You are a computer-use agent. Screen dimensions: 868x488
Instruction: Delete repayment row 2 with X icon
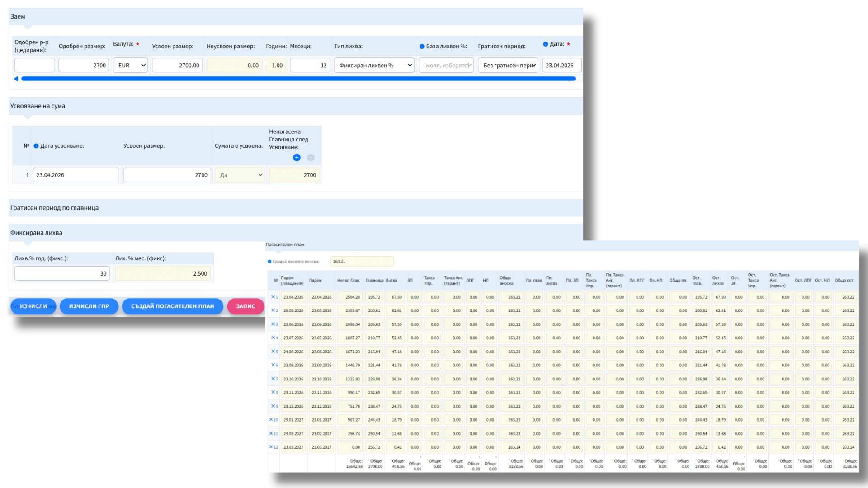click(273, 310)
